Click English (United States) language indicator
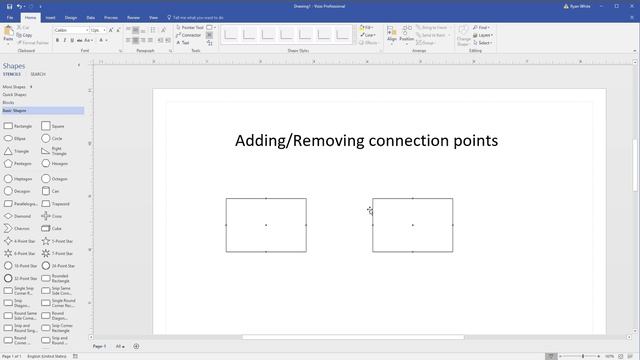Image resolution: width=640 pixels, height=360 pixels. [47, 356]
